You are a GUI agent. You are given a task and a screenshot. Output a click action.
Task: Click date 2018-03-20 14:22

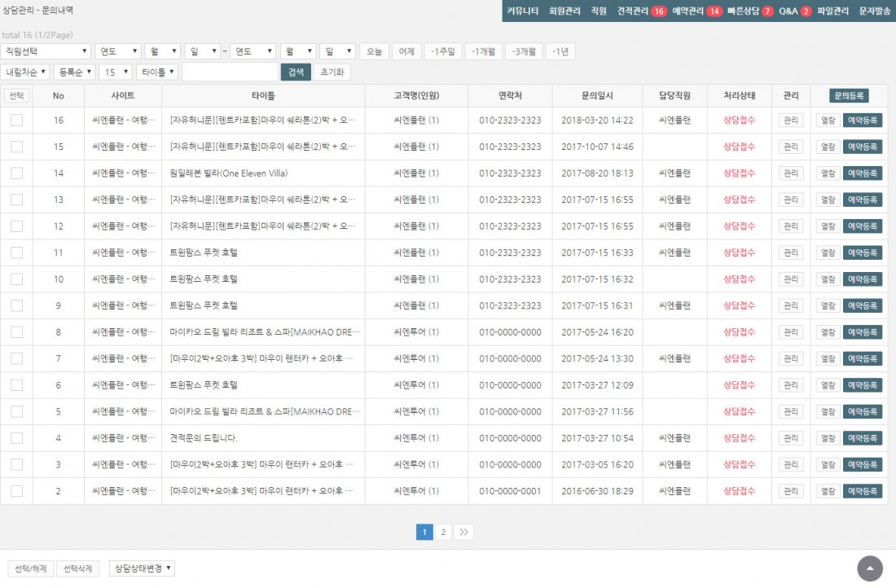[x=597, y=120]
